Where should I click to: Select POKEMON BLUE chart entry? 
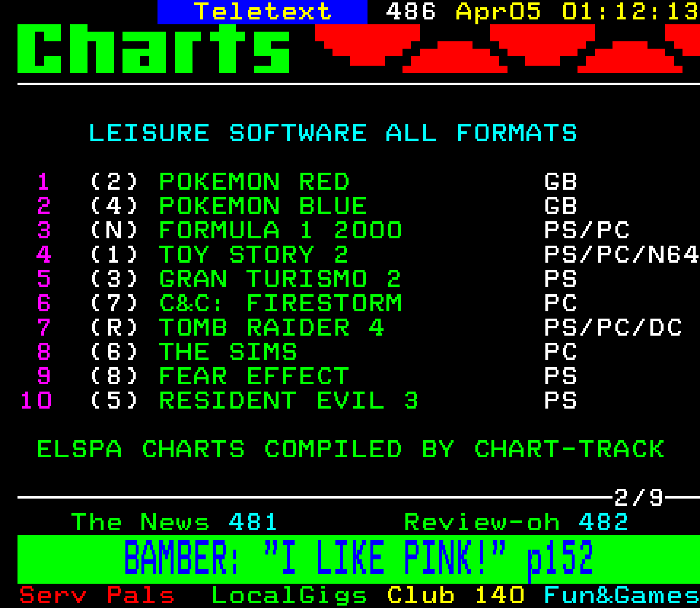coord(263,206)
